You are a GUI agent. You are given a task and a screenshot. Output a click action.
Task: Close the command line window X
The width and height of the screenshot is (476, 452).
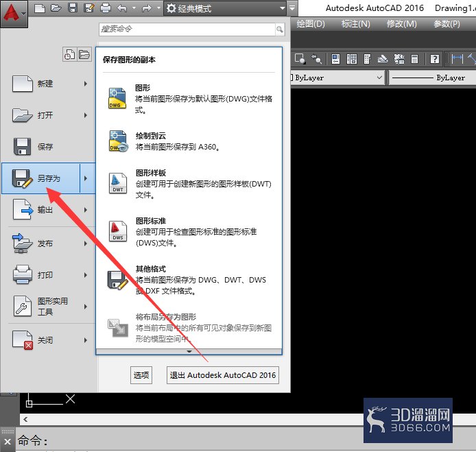[8, 442]
